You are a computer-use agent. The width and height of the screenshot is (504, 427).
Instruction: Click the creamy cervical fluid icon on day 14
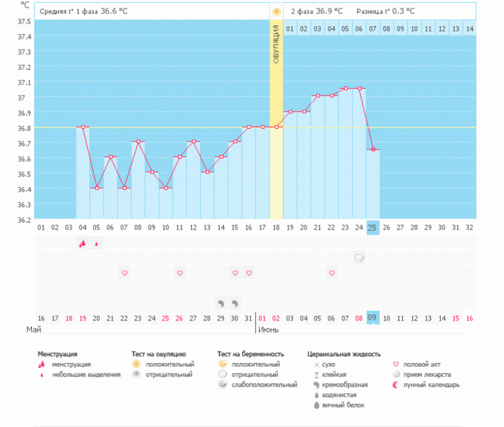click(x=220, y=303)
